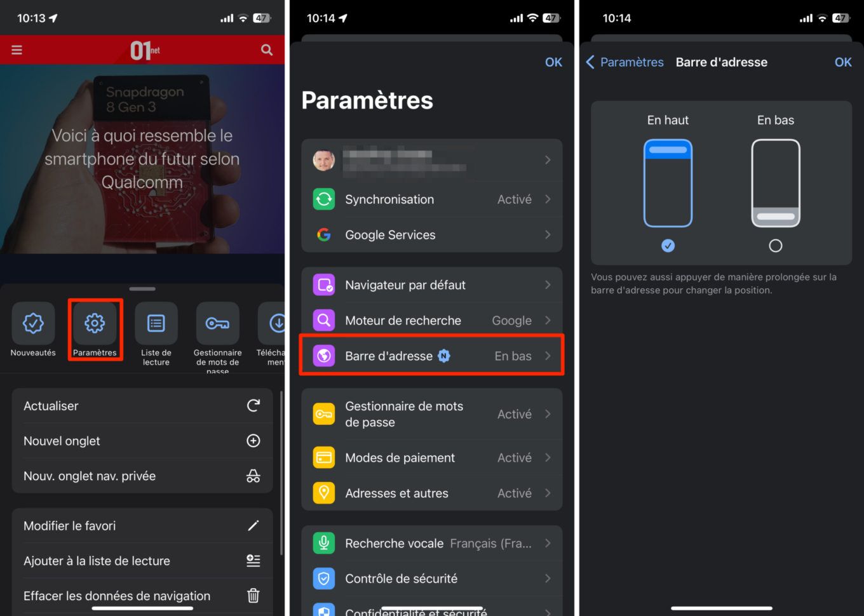Tap the profile avatar picture

point(324,160)
